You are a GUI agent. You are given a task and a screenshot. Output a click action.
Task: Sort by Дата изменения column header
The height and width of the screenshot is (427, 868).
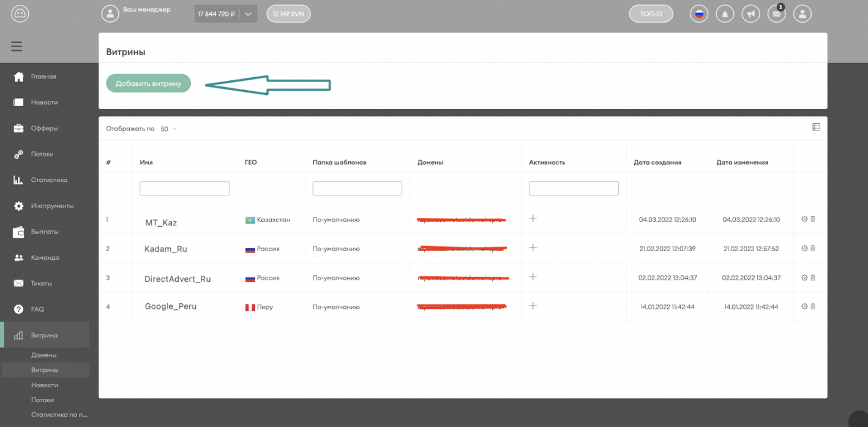click(x=742, y=162)
